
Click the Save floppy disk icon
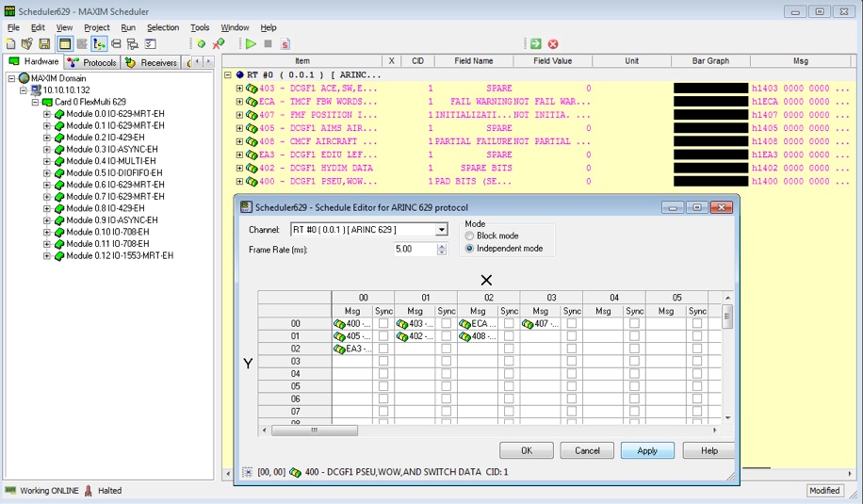click(44, 44)
